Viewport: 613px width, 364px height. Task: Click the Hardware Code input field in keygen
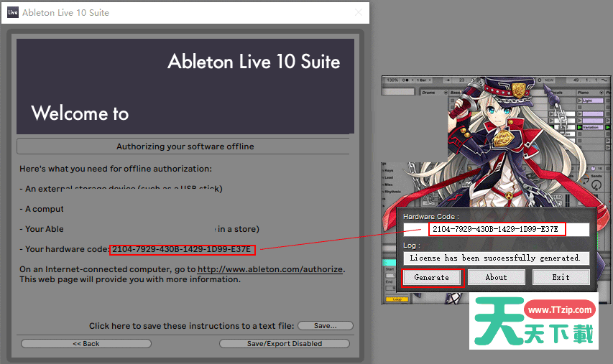[496, 229]
